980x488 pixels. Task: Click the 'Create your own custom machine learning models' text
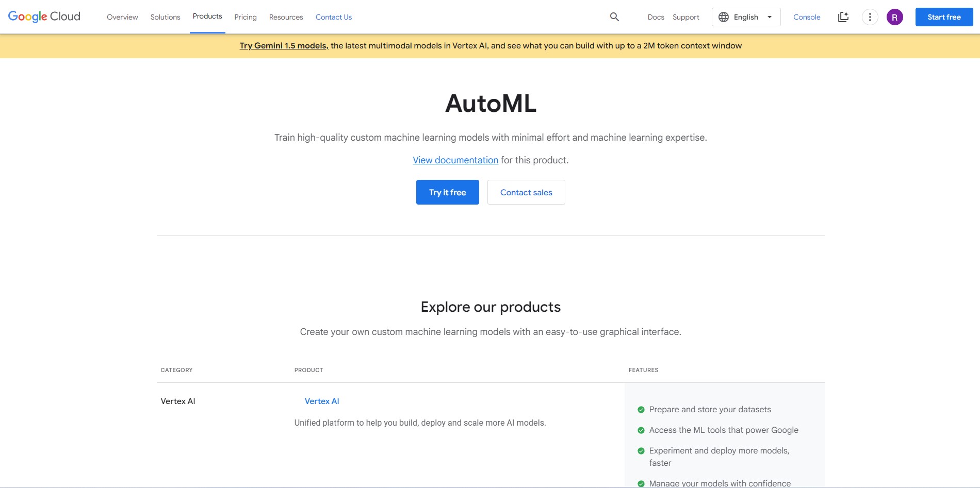[x=491, y=332]
